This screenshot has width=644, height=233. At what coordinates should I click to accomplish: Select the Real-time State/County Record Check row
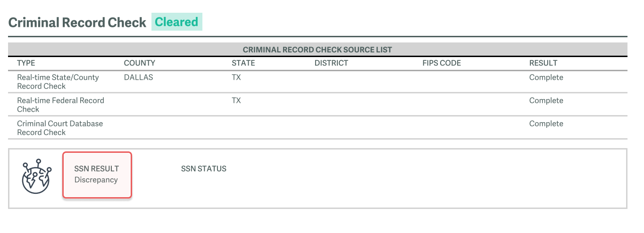(x=318, y=82)
